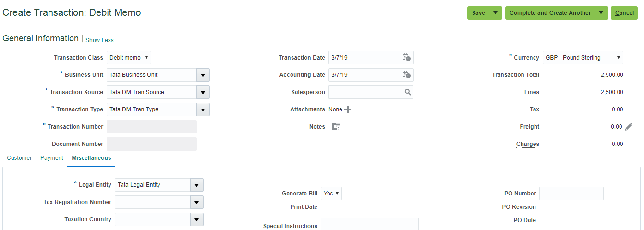Expand the Transaction Type dropdown list
The image size is (644, 230).
click(x=203, y=109)
